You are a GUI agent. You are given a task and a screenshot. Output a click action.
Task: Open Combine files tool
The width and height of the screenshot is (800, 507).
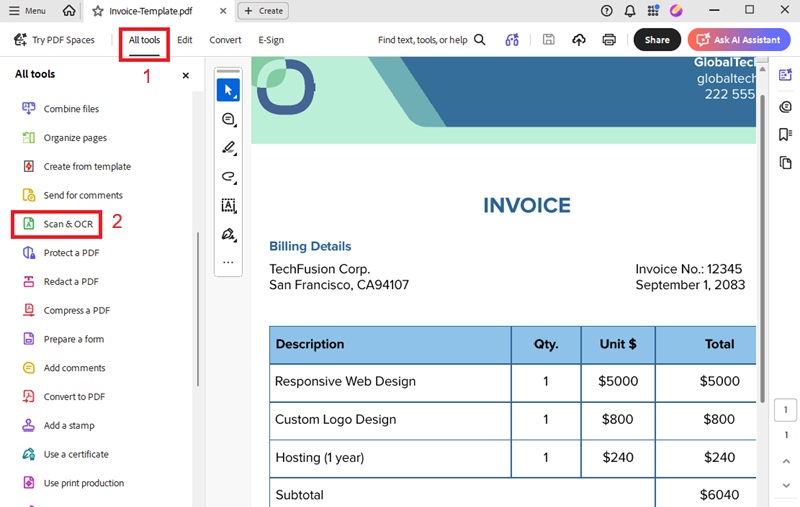coord(61,109)
